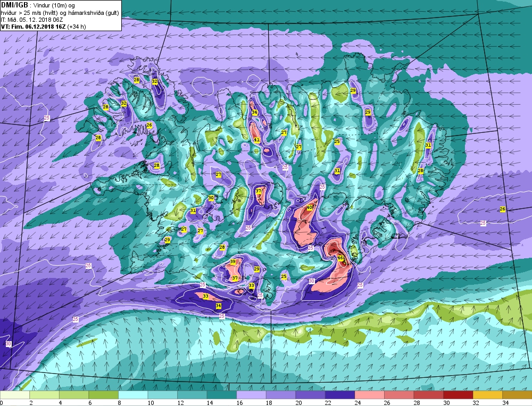Select the dark teal 14–16 legend swatch
This screenshot has height=406, width=532.
221,395
